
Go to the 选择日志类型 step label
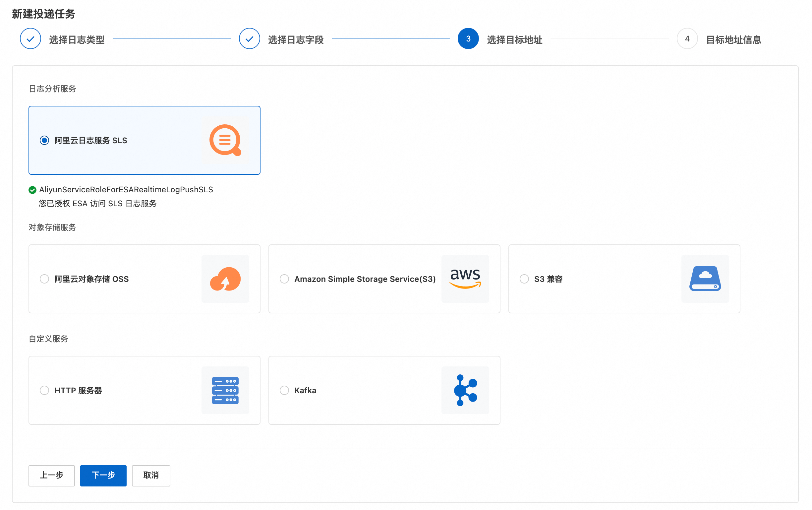77,40
